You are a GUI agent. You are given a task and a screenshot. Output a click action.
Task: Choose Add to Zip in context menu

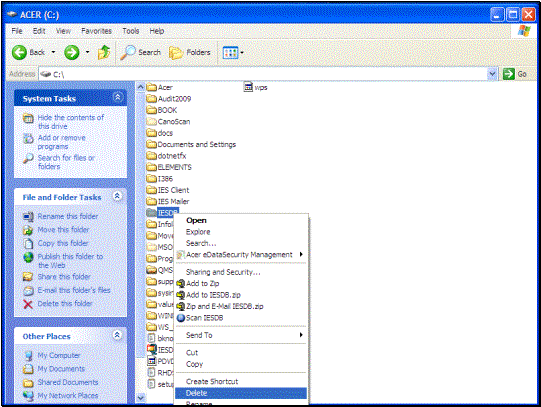[x=240, y=283]
